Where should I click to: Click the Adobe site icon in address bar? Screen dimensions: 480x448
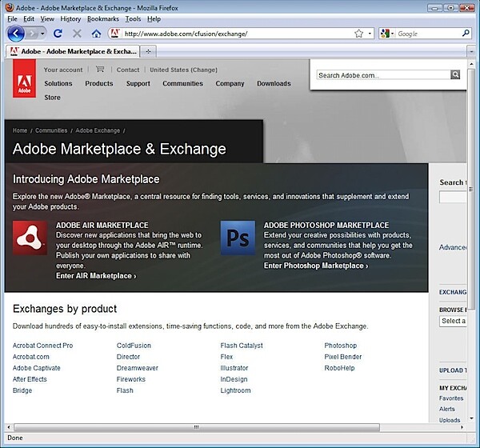tap(115, 34)
